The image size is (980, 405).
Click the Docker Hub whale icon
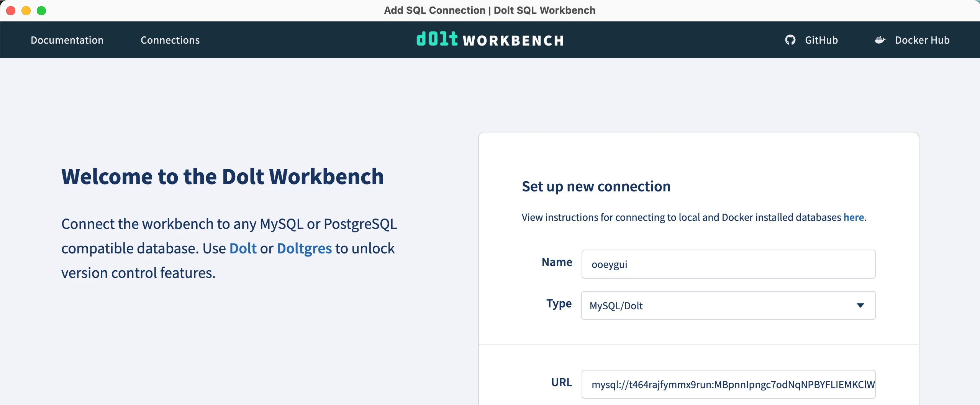(x=880, y=40)
